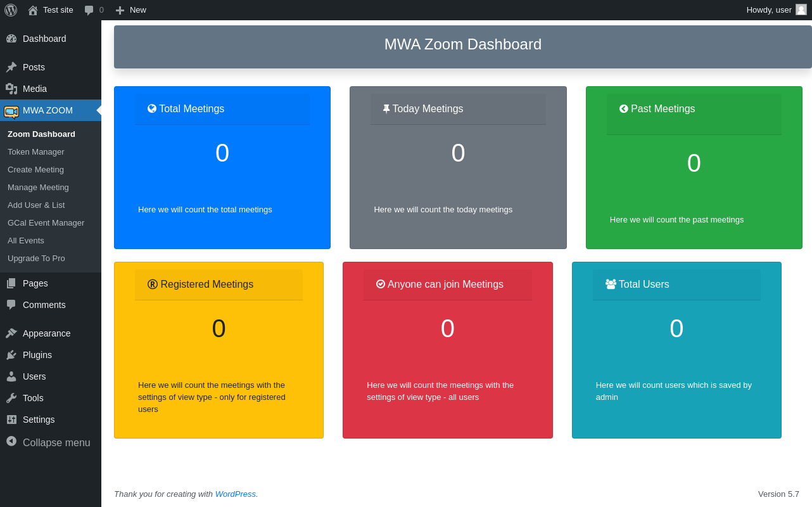Viewport: 812px width, 507px height.
Task: Click New in the admin bar
Action: (138, 10)
